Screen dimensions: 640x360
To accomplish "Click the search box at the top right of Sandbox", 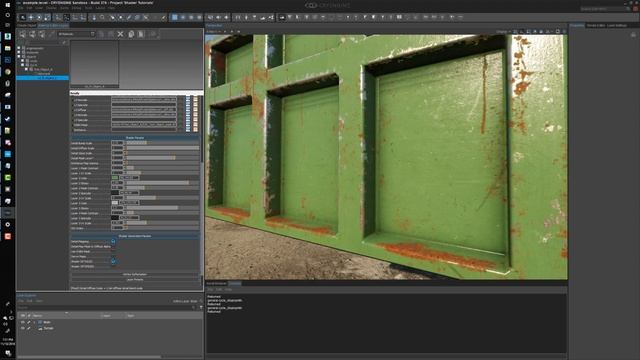I will tap(605, 9).
